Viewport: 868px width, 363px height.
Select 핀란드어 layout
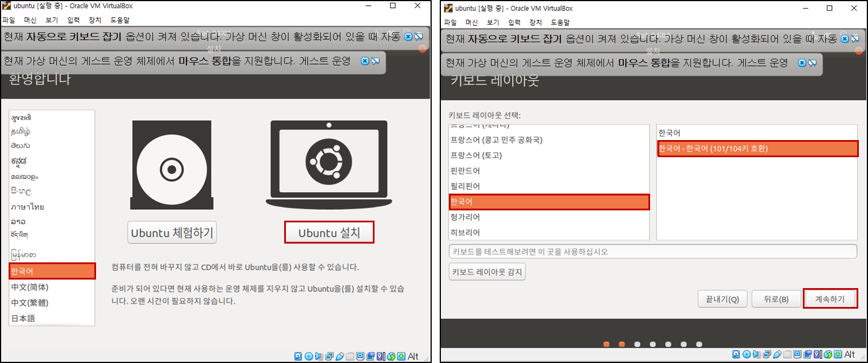550,170
